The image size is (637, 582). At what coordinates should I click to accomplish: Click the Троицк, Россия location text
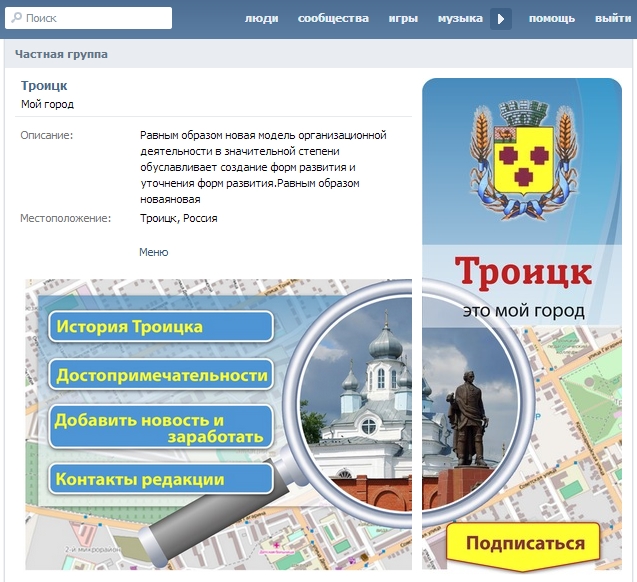coord(179,219)
